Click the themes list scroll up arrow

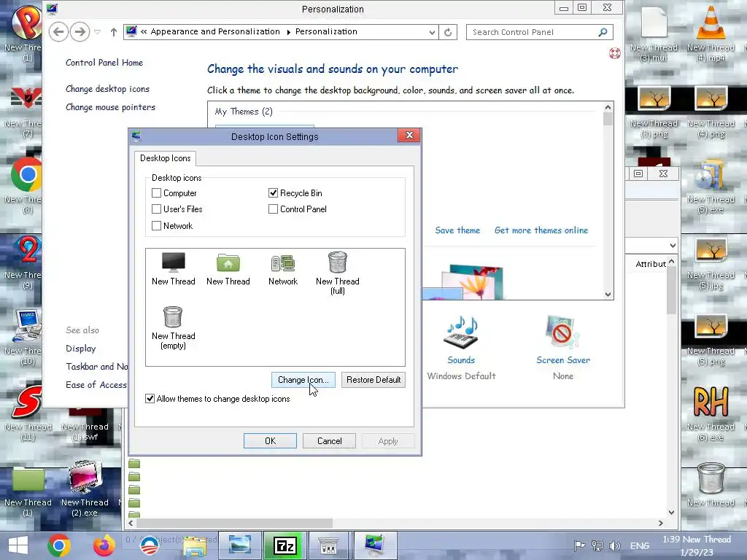point(608,107)
